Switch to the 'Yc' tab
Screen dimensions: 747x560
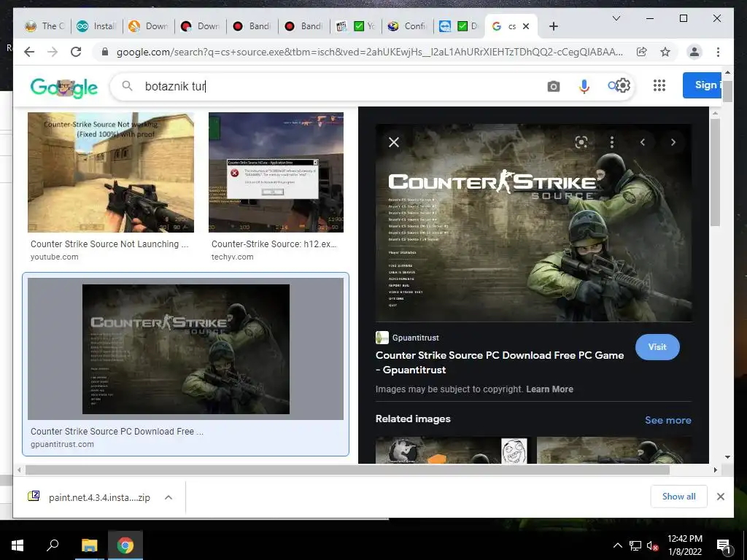[356, 26]
